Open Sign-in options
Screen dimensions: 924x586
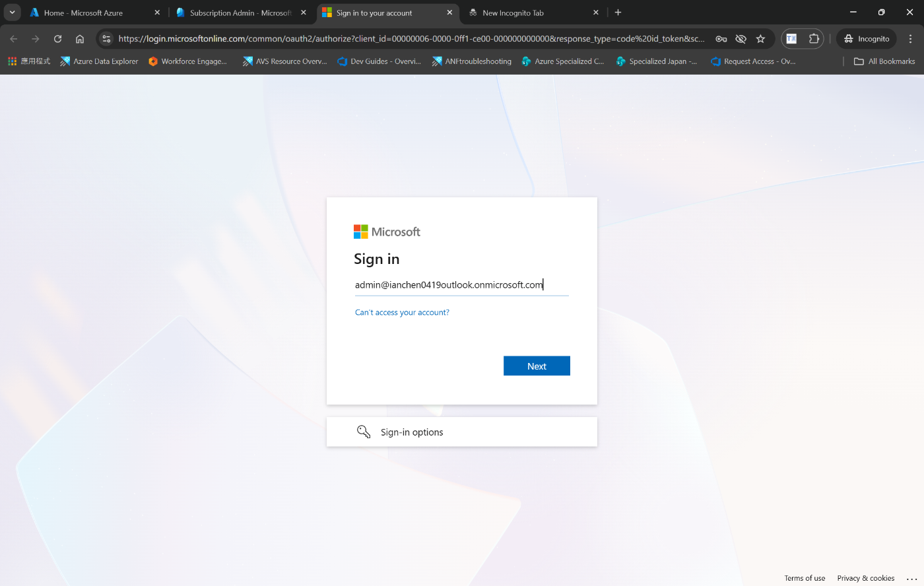tap(462, 432)
